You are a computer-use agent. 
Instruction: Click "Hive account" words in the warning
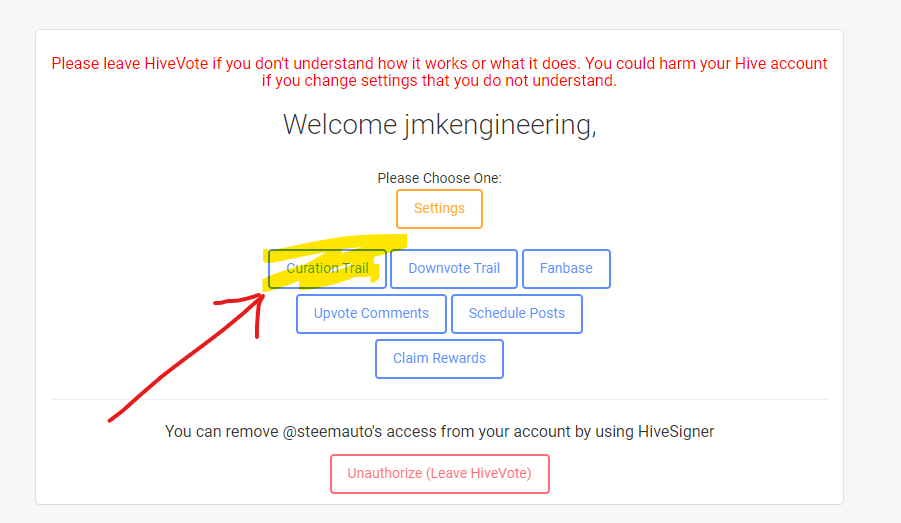point(781,63)
